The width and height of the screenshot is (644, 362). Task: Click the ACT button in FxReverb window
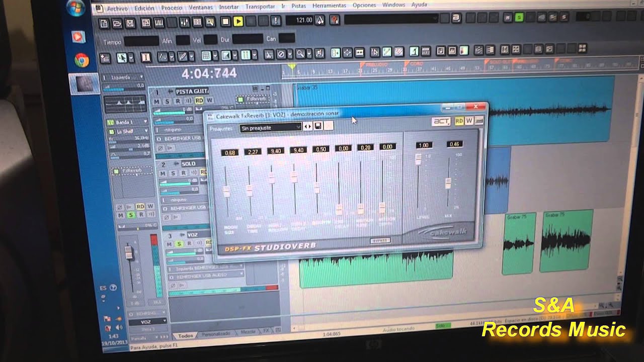click(x=442, y=121)
